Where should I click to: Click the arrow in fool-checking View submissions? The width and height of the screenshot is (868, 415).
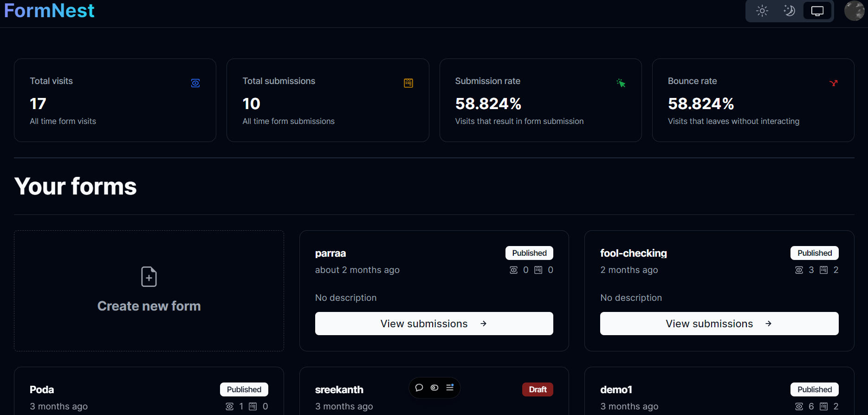coord(768,324)
